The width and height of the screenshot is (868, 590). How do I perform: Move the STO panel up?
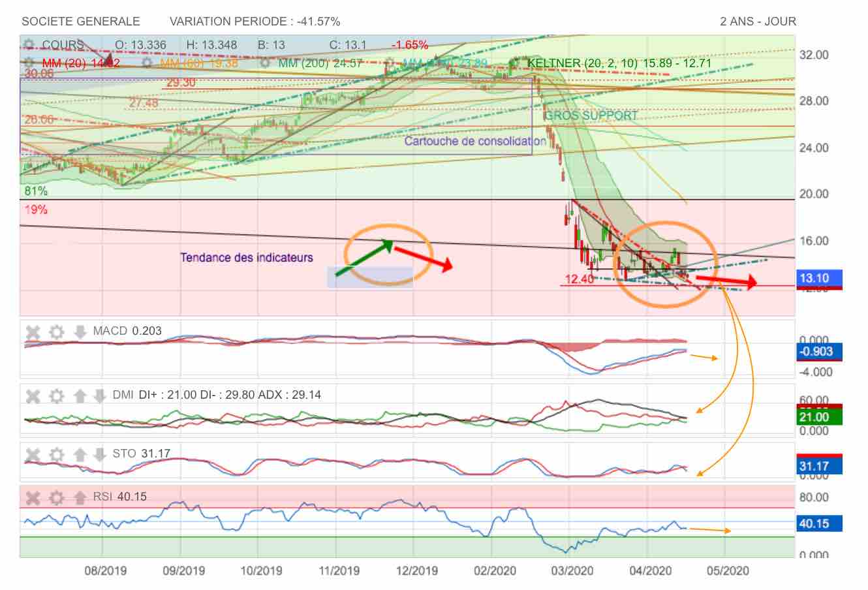(x=80, y=455)
